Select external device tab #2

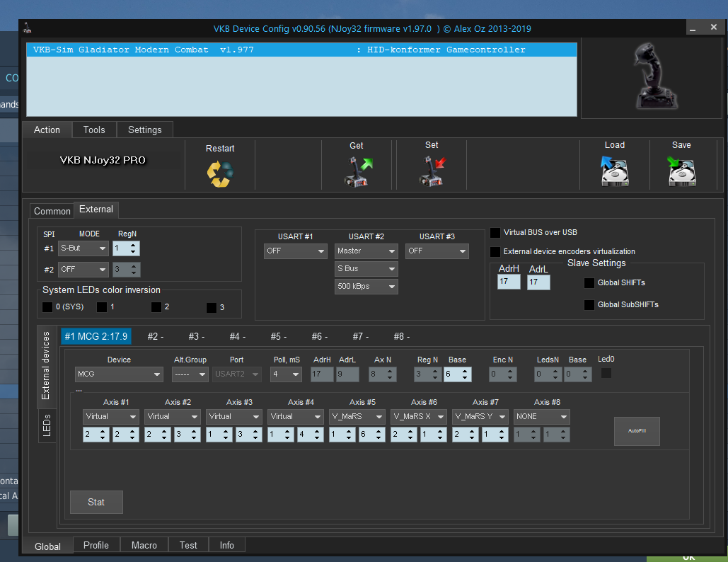pyautogui.click(x=155, y=336)
